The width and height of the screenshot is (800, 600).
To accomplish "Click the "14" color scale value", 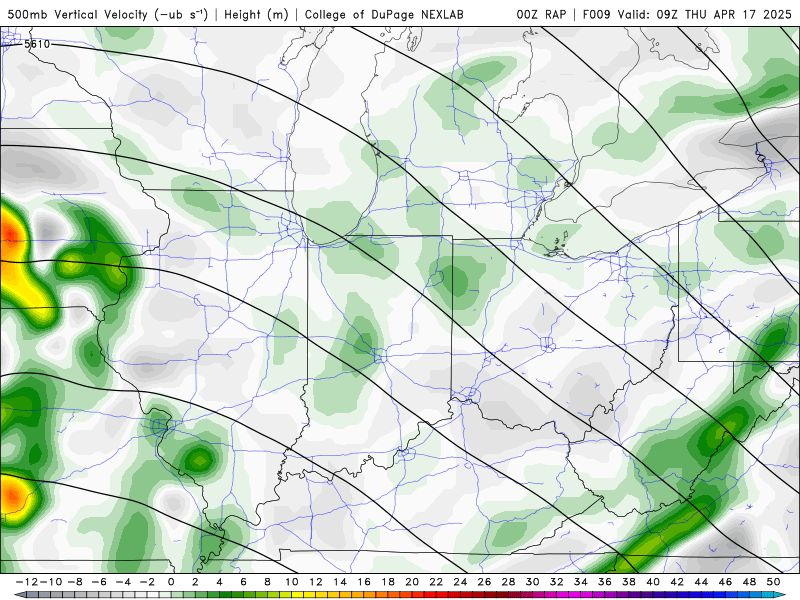I will tap(340, 582).
